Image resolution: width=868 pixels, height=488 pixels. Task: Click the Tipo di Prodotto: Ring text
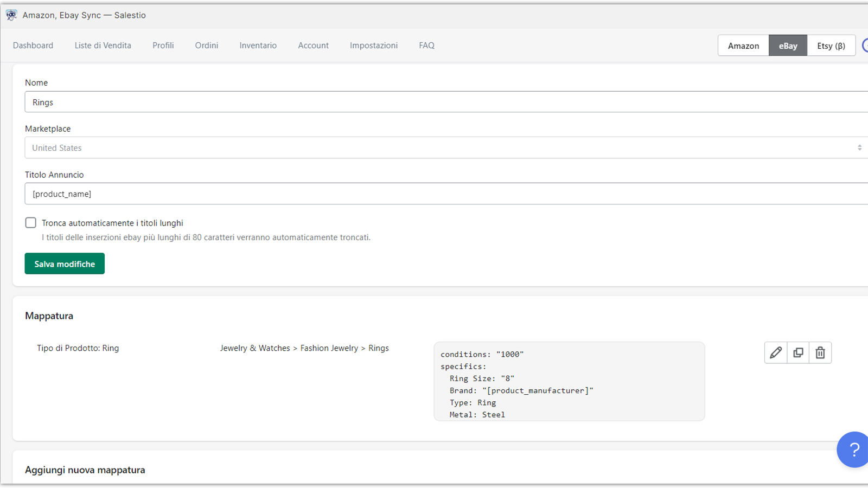tap(78, 348)
